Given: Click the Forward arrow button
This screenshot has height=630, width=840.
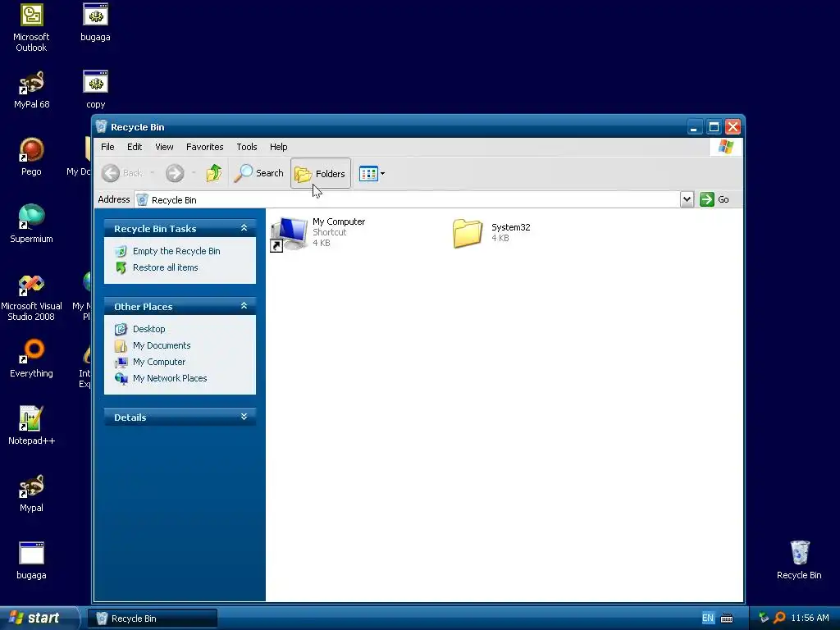Looking at the screenshot, I should click(175, 173).
